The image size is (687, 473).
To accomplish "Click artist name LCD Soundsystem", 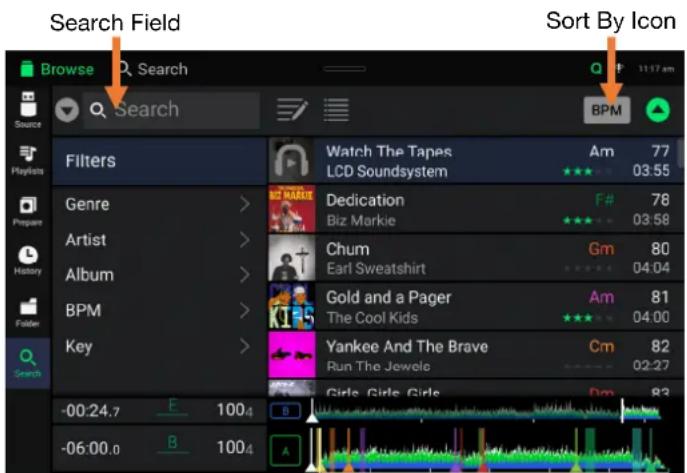I will click(387, 171).
